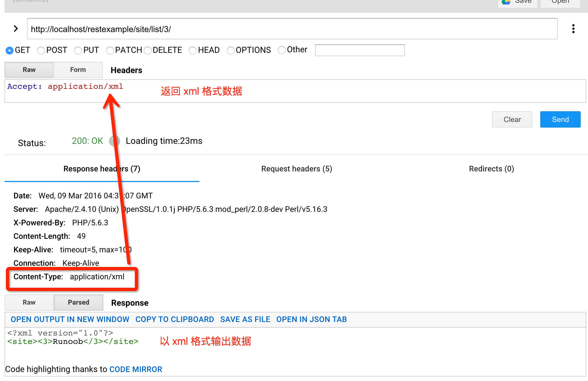Open the Redirects (0) tab
Image resolution: width=588 pixels, height=381 pixels.
pos(491,169)
